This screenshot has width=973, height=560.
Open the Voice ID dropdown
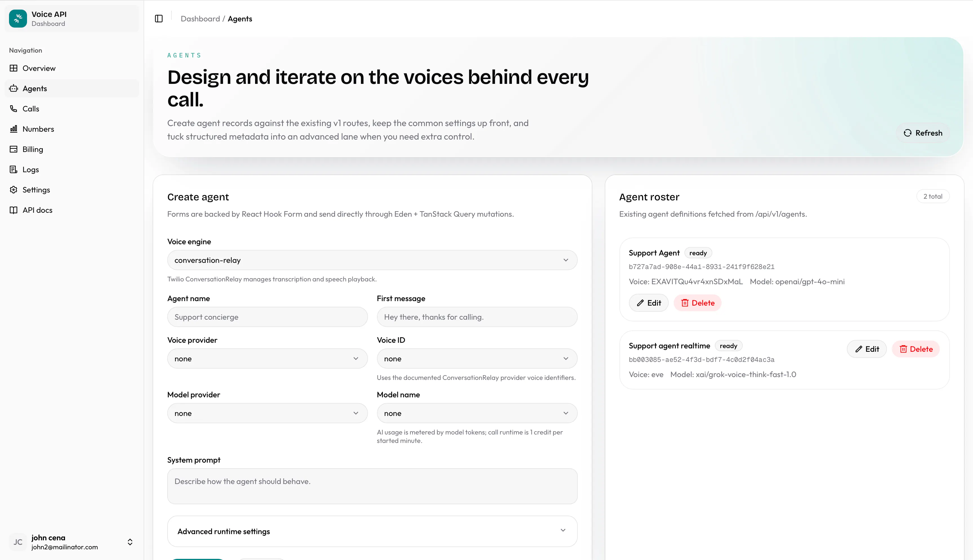pyautogui.click(x=477, y=359)
